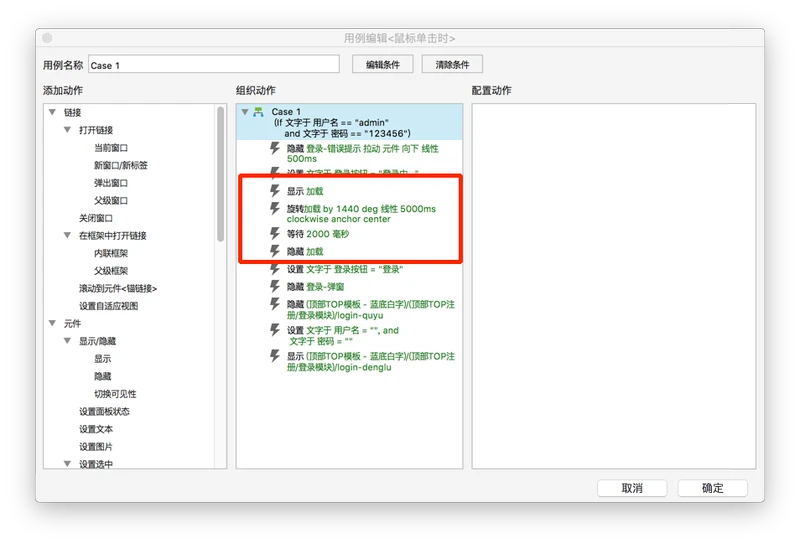Click the 添加动作 panel scrollbar

[221, 175]
